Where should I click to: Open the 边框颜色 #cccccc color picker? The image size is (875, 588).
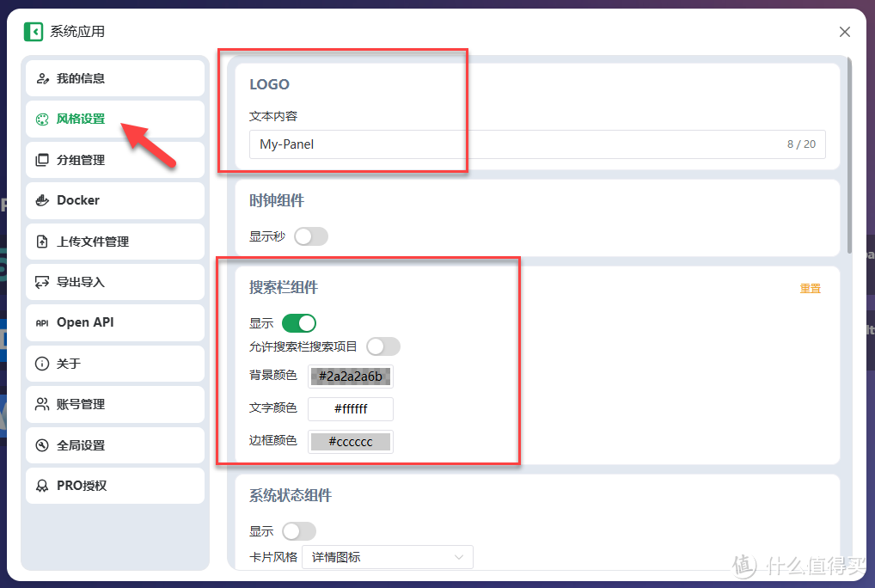(x=351, y=442)
